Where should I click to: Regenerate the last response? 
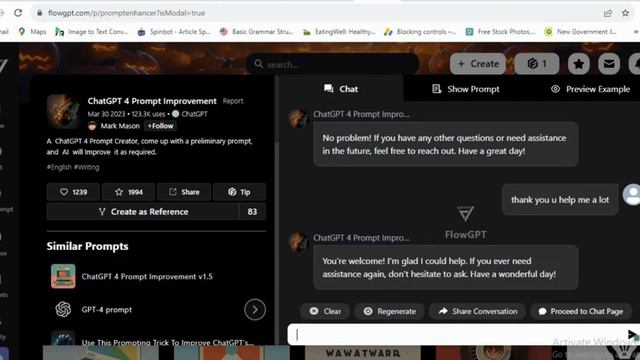click(389, 311)
